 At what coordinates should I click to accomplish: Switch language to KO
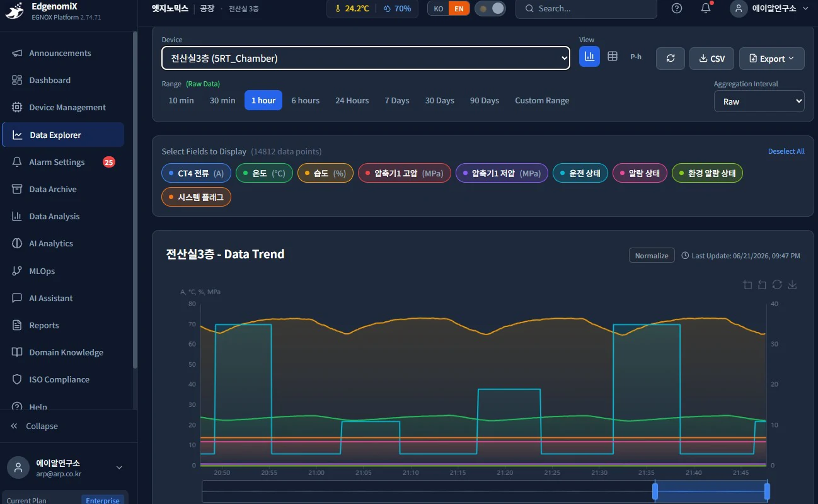(x=438, y=9)
